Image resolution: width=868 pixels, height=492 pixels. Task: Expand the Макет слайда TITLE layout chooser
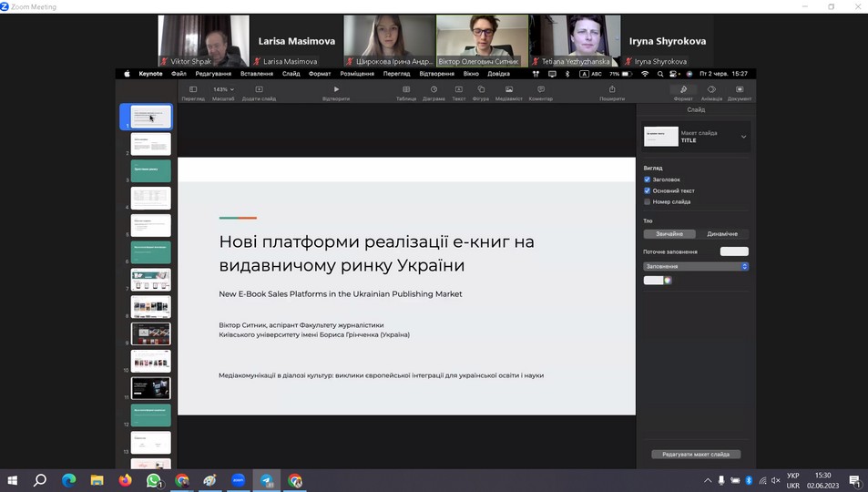pyautogui.click(x=743, y=137)
